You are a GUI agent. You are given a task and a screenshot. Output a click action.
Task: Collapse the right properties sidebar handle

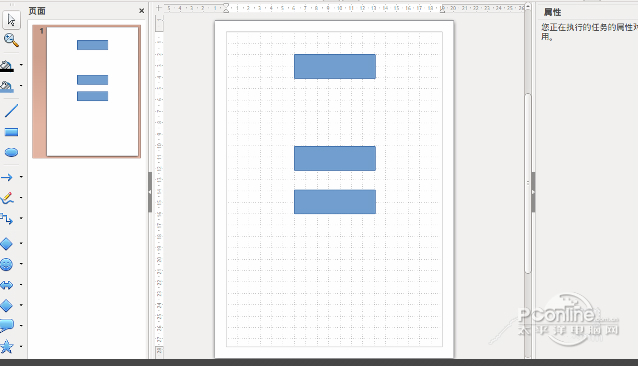[533, 192]
